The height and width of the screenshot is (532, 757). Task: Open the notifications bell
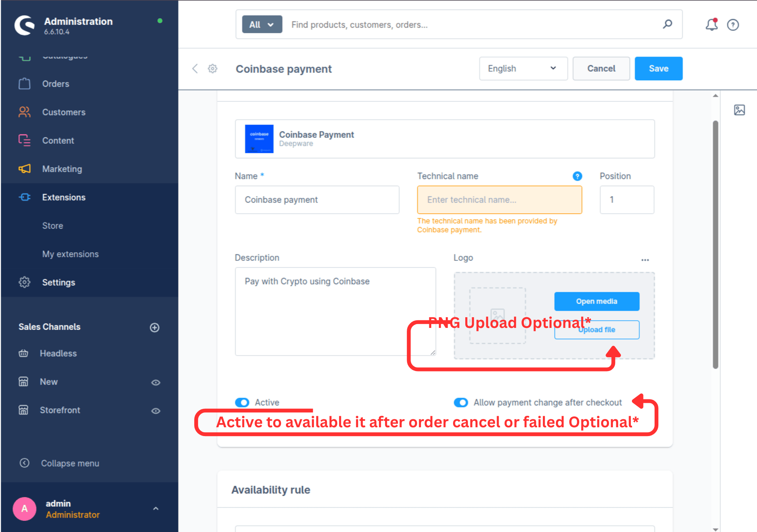point(712,25)
